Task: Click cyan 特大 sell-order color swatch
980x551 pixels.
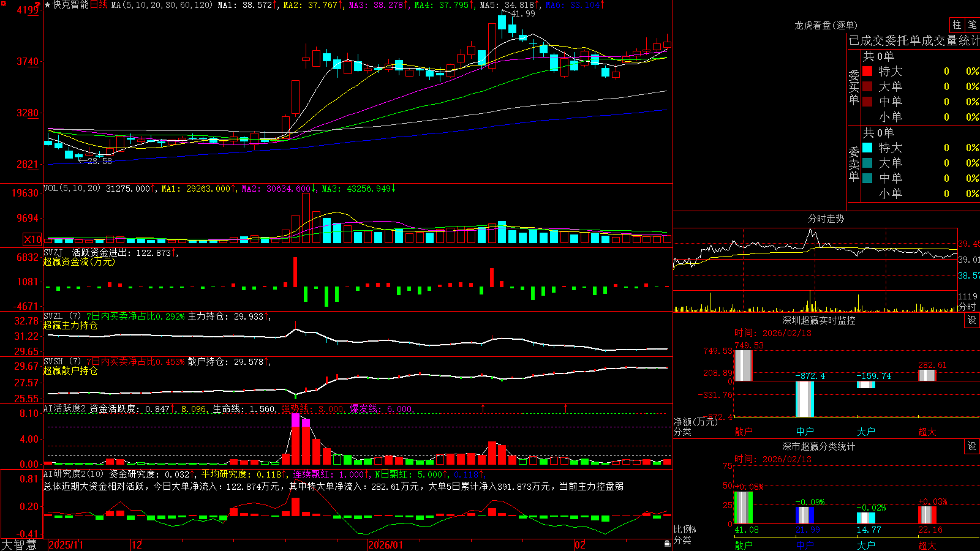Action: click(x=867, y=148)
